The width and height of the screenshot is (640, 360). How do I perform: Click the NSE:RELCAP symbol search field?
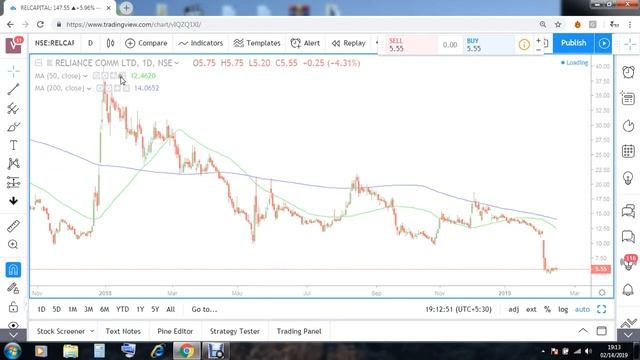pos(54,43)
